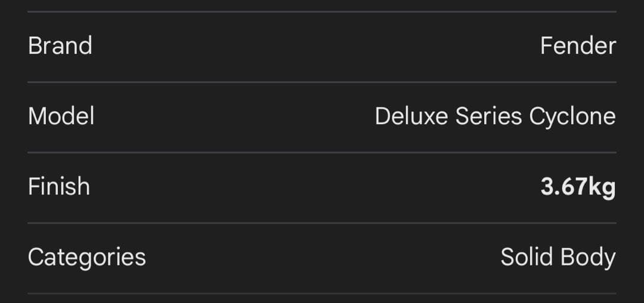Click the divider line below the Categories row

coord(322,293)
